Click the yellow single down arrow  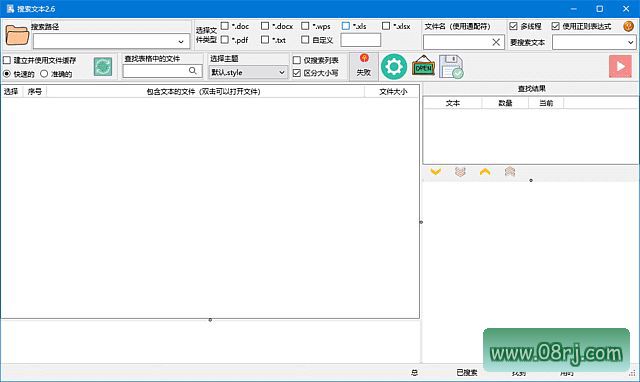point(436,171)
